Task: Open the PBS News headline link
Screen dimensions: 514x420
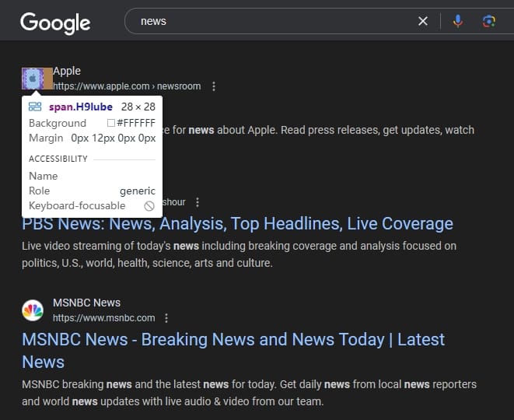Action: click(238, 223)
